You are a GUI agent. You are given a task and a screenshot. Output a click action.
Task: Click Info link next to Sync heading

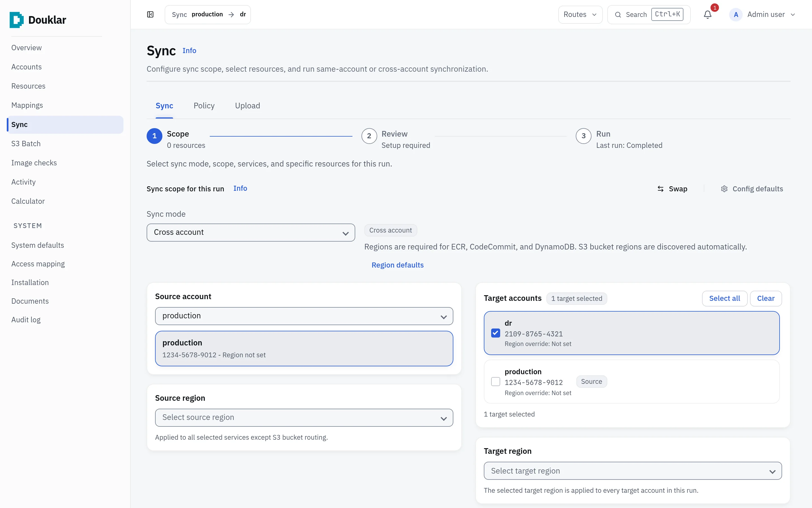pyautogui.click(x=189, y=51)
